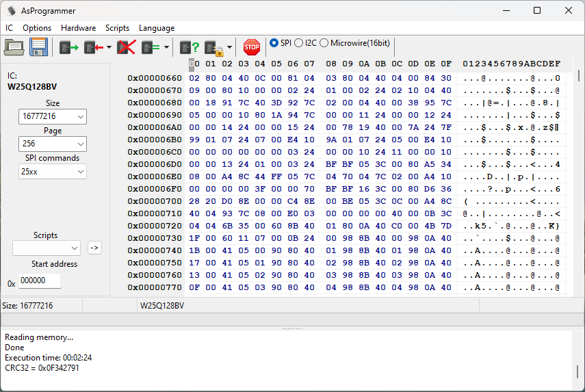Click the Verify IC green equals icon
The width and height of the screenshot is (585, 392).
[151, 47]
